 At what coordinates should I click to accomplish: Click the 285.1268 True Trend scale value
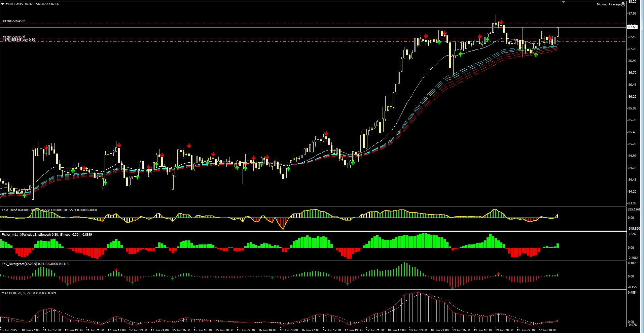[x=634, y=209]
